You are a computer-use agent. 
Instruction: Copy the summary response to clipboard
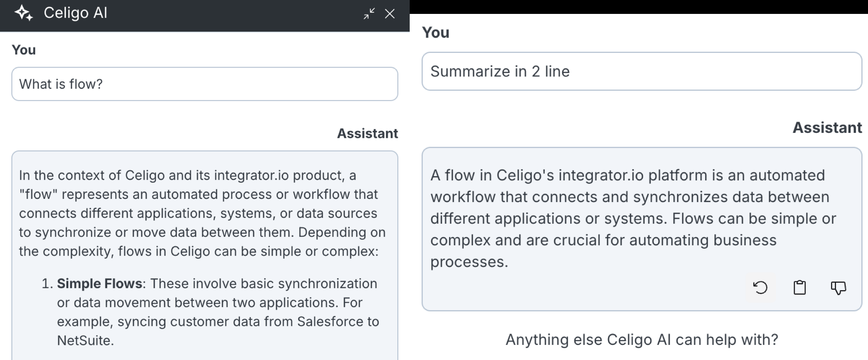tap(799, 287)
